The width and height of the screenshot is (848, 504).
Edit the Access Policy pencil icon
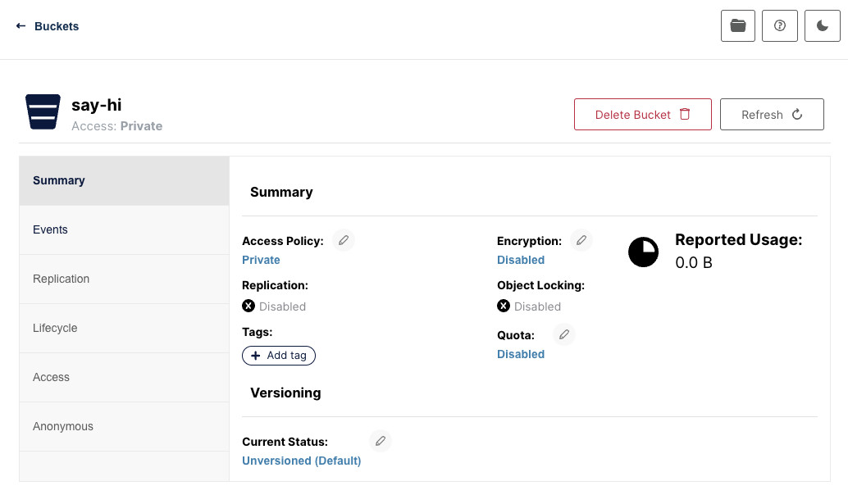tap(344, 241)
